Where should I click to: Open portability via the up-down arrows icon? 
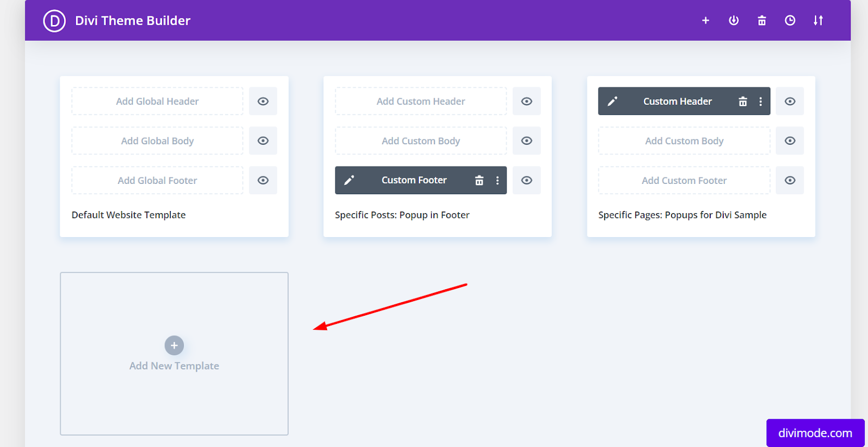coord(818,21)
